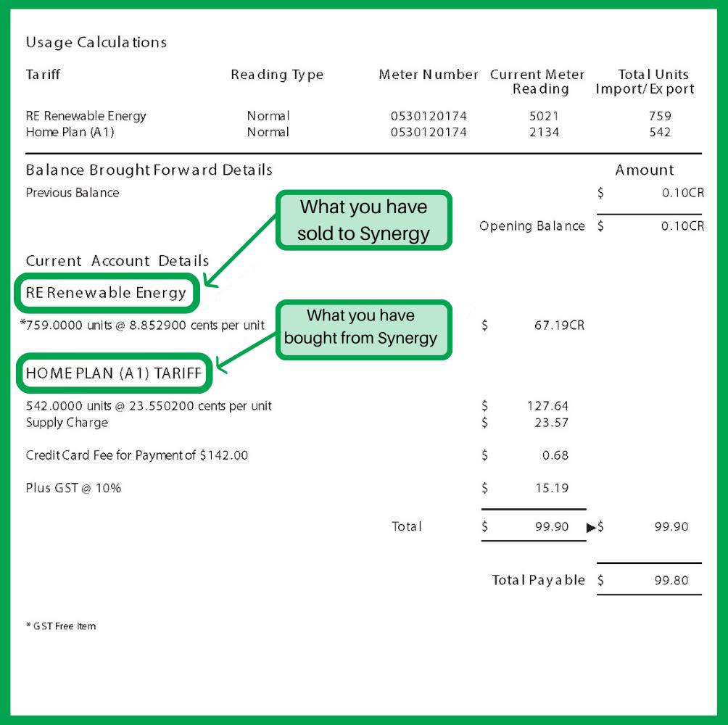728x725 pixels.
Task: Select the 23.57 supply charge amount
Action: click(551, 423)
